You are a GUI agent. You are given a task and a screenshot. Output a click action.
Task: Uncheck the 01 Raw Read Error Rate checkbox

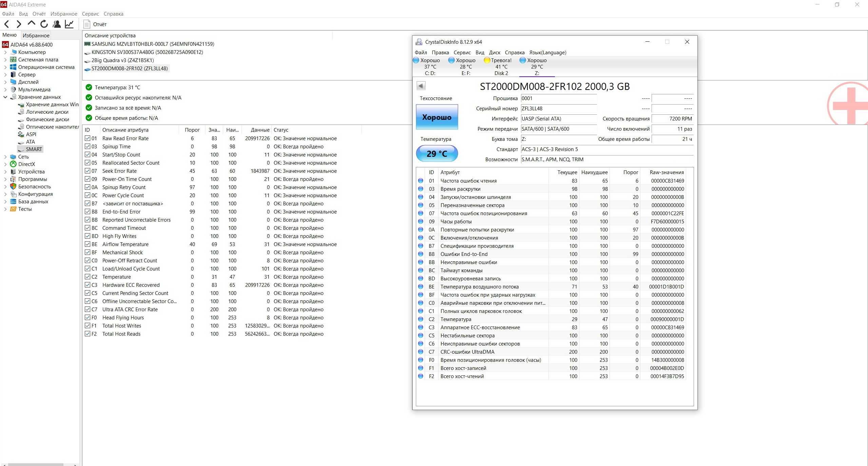pyautogui.click(x=88, y=138)
